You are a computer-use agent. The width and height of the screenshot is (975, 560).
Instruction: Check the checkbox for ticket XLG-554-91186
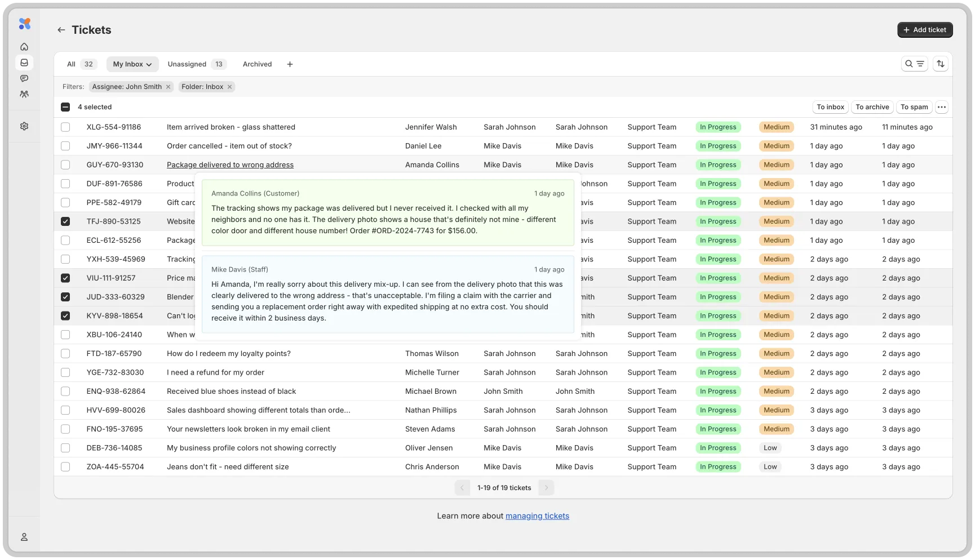pyautogui.click(x=65, y=127)
